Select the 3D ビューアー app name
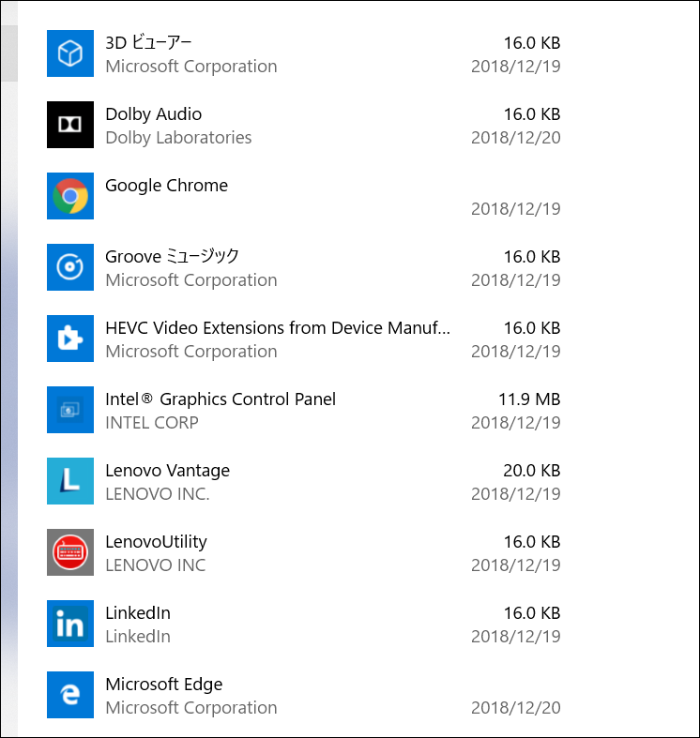The width and height of the screenshot is (700, 738). 148,43
